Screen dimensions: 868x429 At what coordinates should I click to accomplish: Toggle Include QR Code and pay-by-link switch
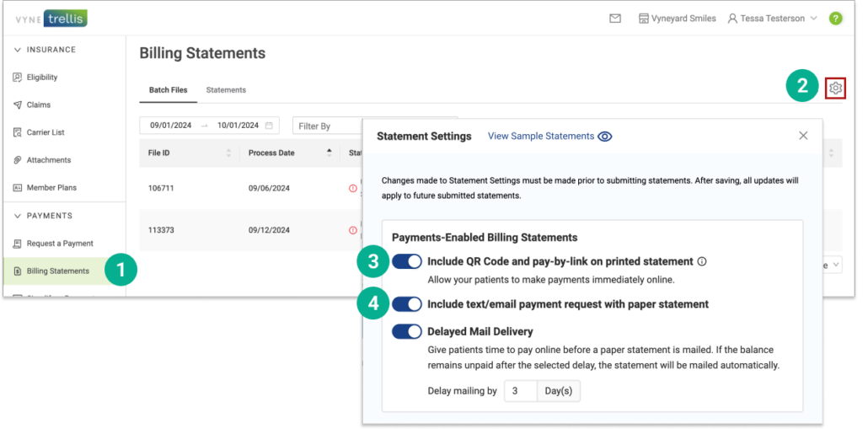[x=407, y=261]
